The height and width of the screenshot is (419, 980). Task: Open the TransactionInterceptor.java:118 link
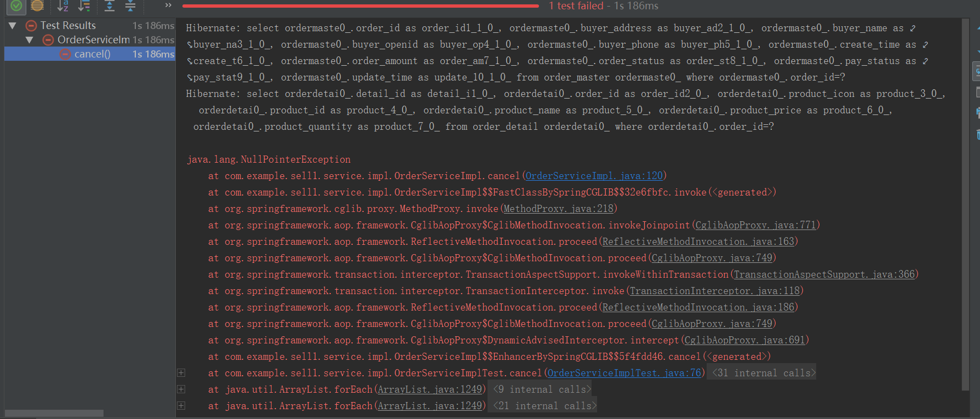point(714,291)
